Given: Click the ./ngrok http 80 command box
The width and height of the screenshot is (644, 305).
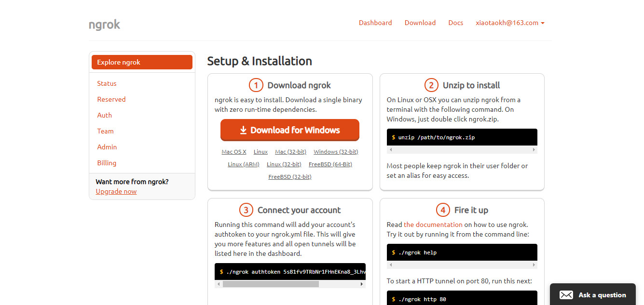Looking at the screenshot, I should click(462, 298).
